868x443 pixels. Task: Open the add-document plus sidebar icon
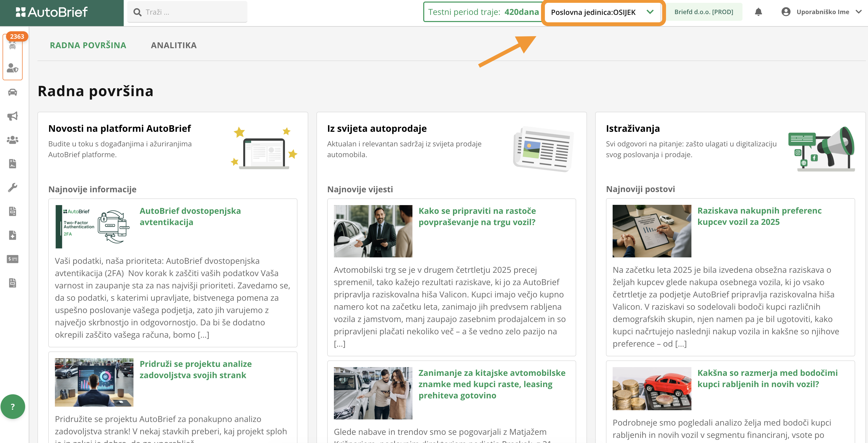[13, 235]
